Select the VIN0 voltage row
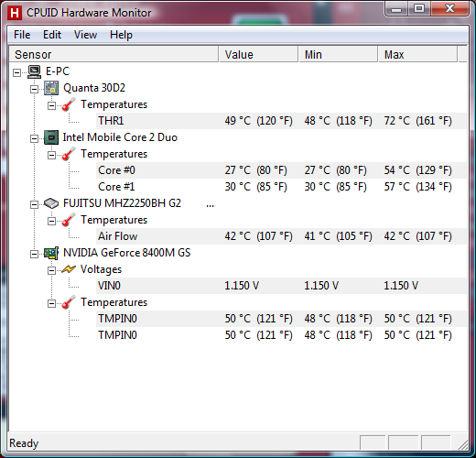476x458 pixels. pos(281,286)
